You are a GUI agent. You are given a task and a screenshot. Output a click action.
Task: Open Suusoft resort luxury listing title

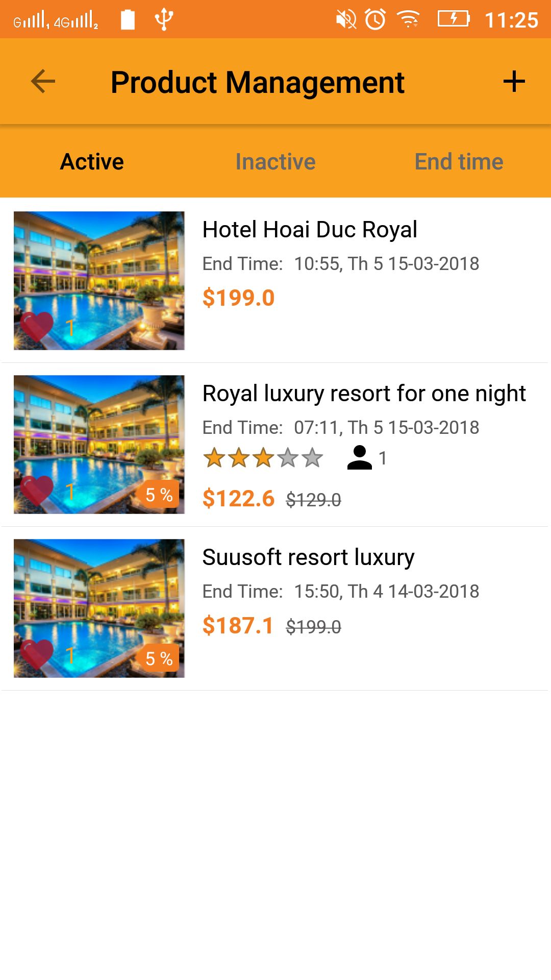pyautogui.click(x=308, y=557)
